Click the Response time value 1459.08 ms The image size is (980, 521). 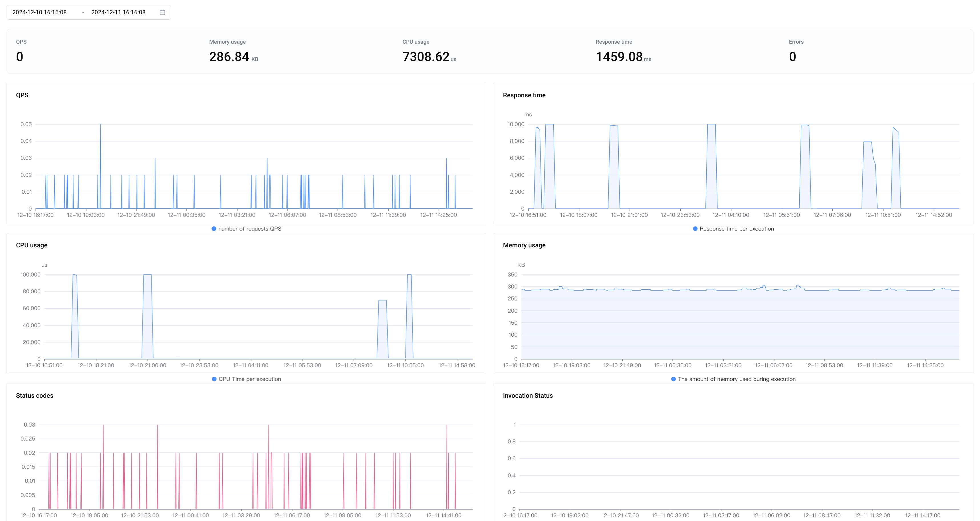click(623, 57)
